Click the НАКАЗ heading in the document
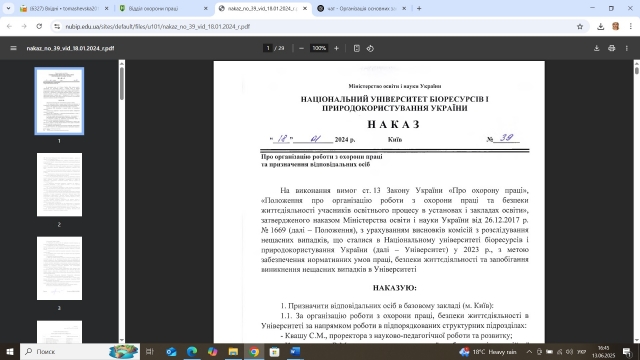Screen dimensions: 640x360 pyautogui.click(x=393, y=124)
